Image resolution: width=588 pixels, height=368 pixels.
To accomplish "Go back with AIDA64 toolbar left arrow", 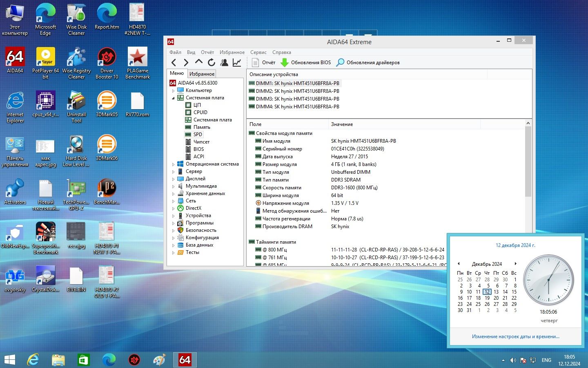I will click(x=174, y=63).
